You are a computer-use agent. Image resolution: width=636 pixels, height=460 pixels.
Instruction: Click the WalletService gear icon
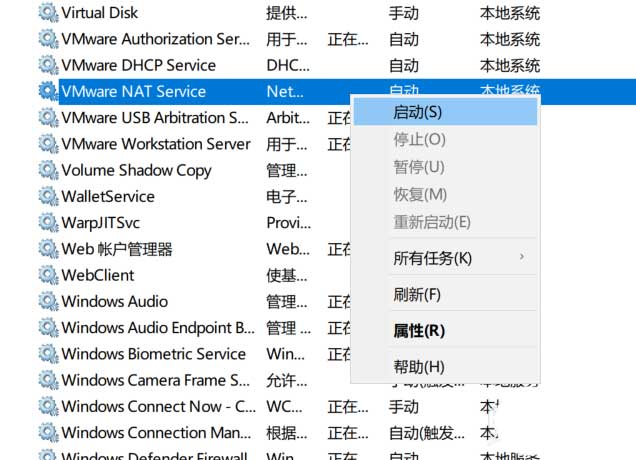tap(48, 197)
